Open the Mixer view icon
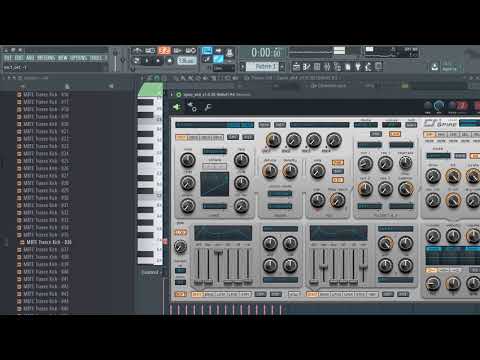Screen dimensions: 480x360 (x=327, y=67)
